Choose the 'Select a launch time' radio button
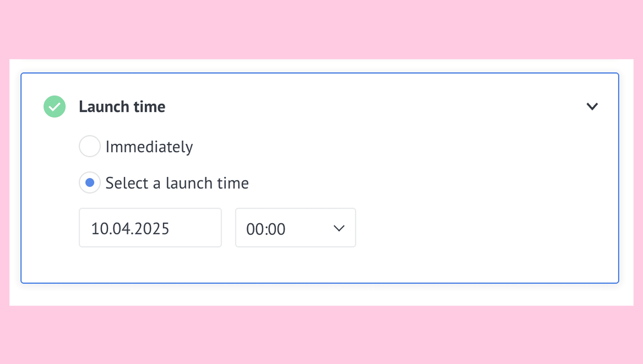Screen dimensions: 643x364 click(90, 182)
